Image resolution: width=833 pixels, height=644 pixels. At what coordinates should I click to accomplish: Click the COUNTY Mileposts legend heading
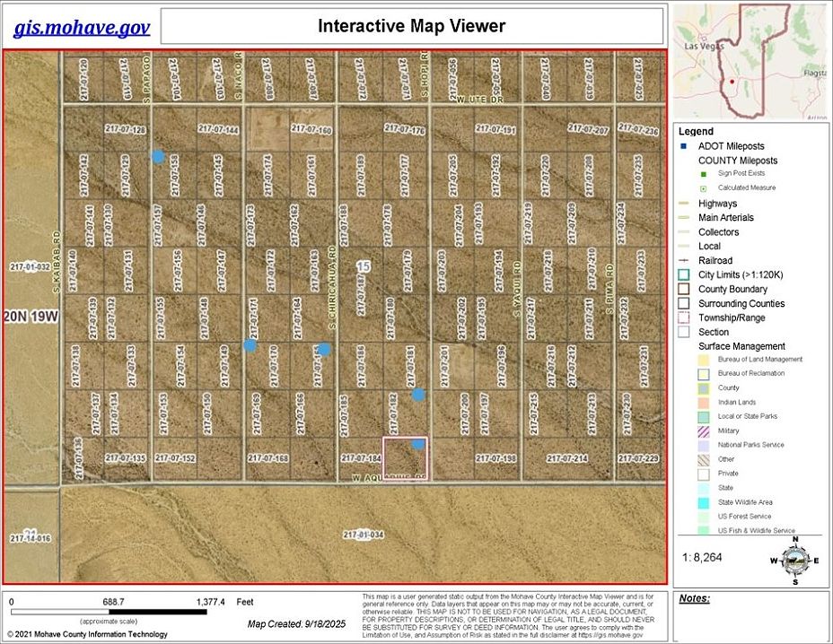(x=738, y=161)
